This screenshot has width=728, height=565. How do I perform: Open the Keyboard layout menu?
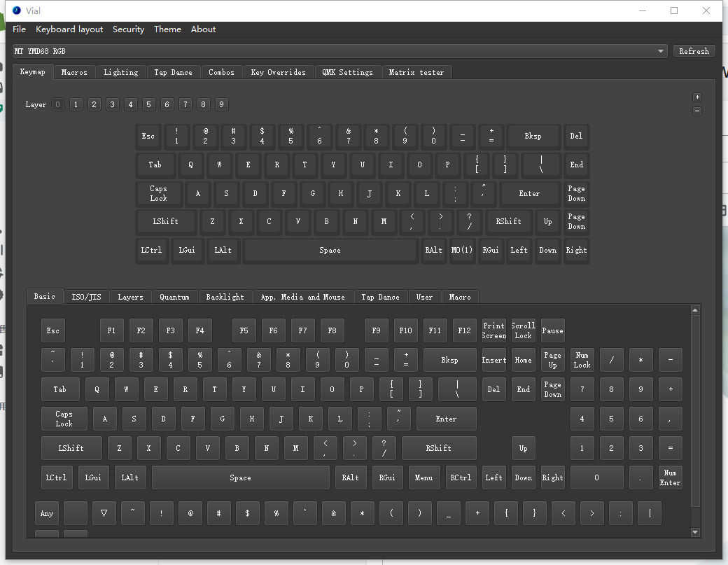(69, 29)
